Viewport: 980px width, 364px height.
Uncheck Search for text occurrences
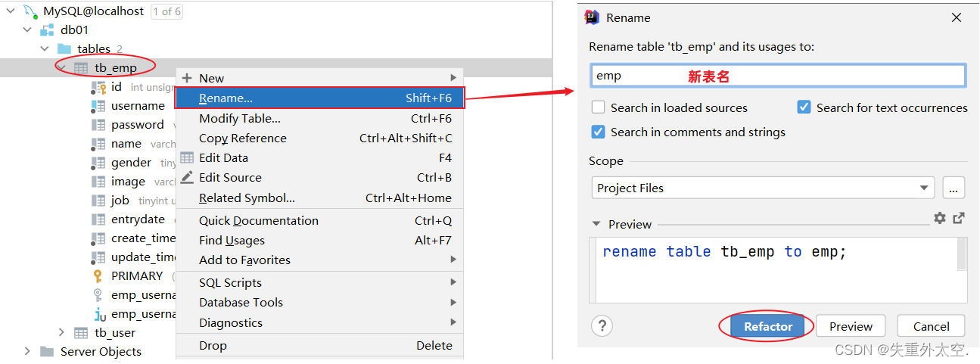click(x=804, y=107)
